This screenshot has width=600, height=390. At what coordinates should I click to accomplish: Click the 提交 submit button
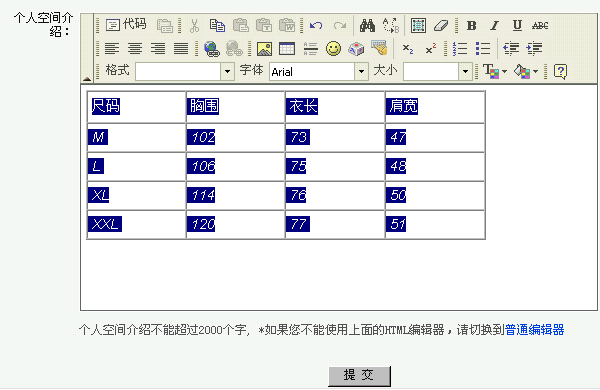(359, 376)
